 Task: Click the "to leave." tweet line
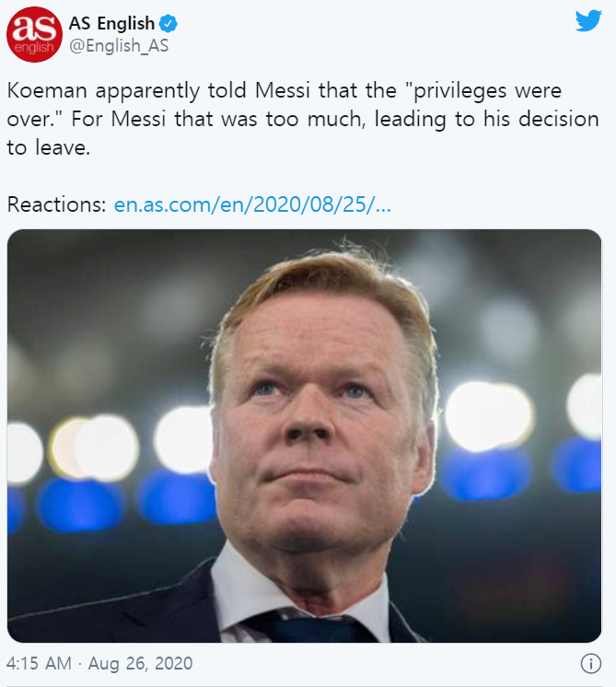49,147
